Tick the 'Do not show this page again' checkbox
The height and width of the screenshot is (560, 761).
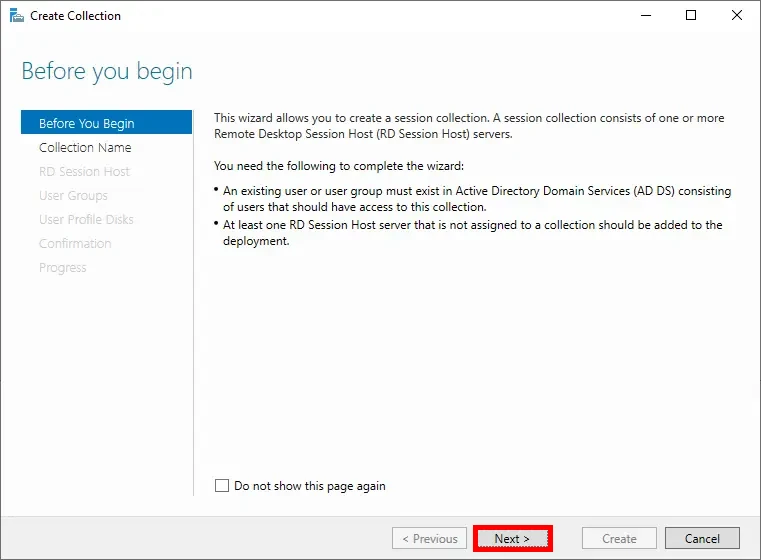pyautogui.click(x=222, y=486)
